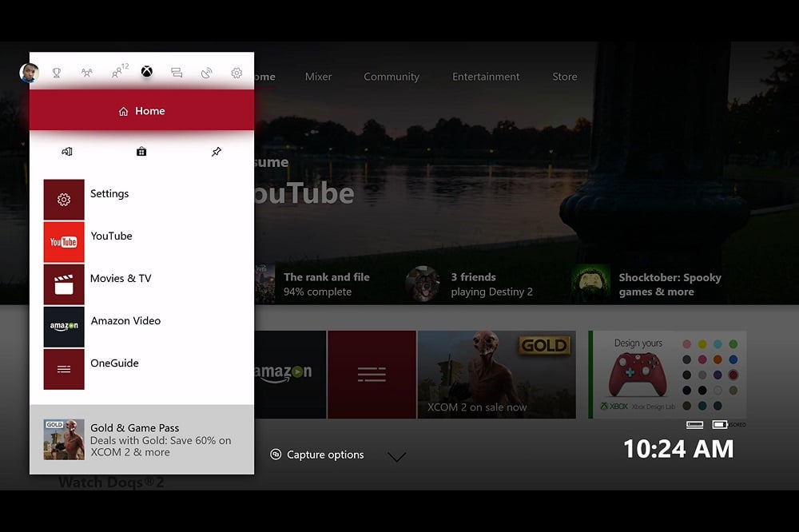Select the Store menu item
This screenshot has width=799, height=532.
(564, 77)
